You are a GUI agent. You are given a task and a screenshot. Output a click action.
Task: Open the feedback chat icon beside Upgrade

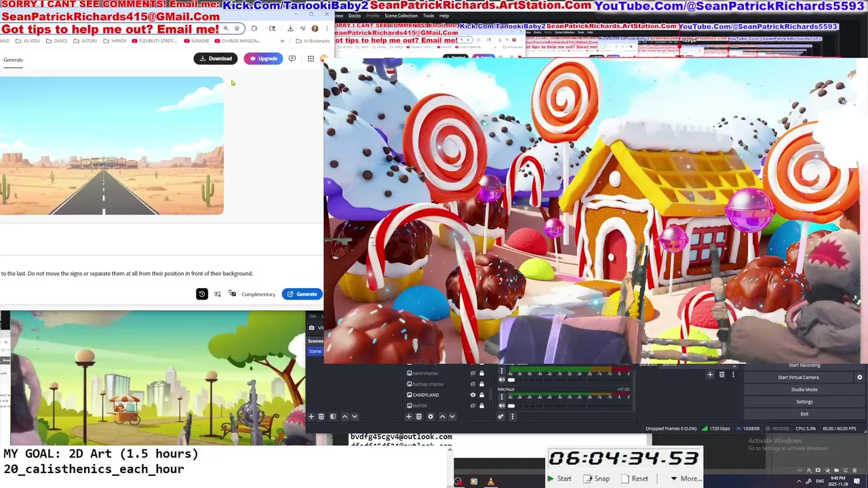tap(292, 58)
